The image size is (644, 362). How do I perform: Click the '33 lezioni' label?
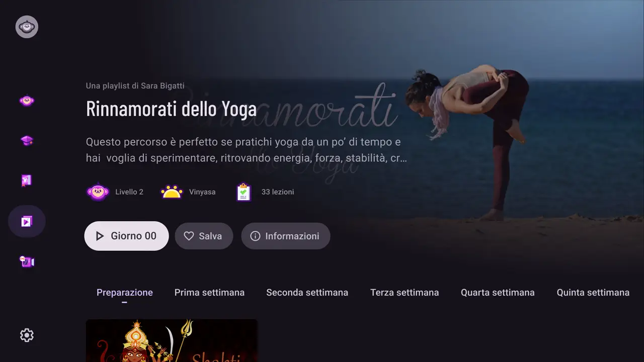pyautogui.click(x=278, y=192)
